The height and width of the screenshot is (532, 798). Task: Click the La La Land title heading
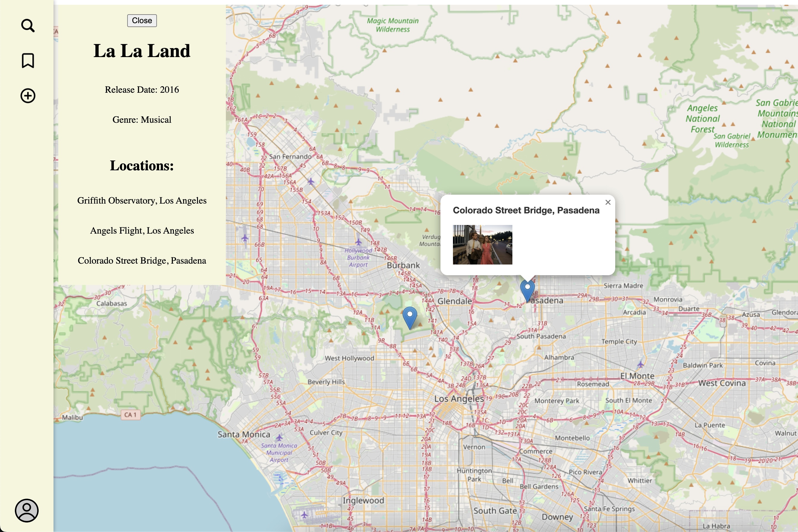pyautogui.click(x=142, y=51)
